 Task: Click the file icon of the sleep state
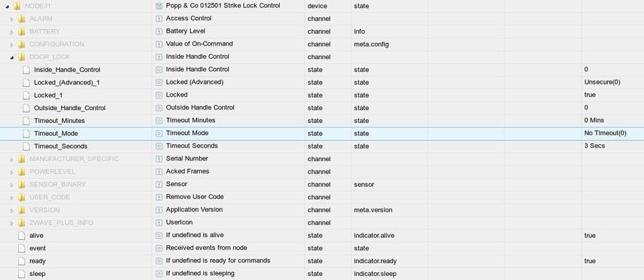(21, 274)
